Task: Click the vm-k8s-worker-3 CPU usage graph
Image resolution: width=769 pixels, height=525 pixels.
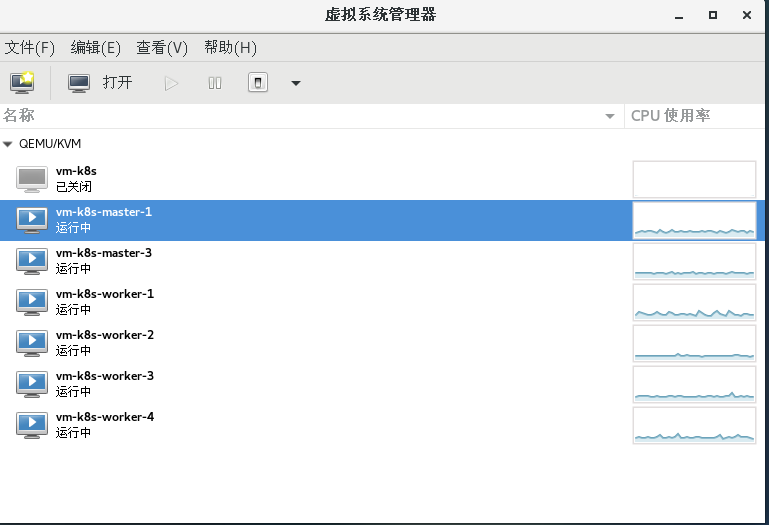Action: tap(694, 384)
